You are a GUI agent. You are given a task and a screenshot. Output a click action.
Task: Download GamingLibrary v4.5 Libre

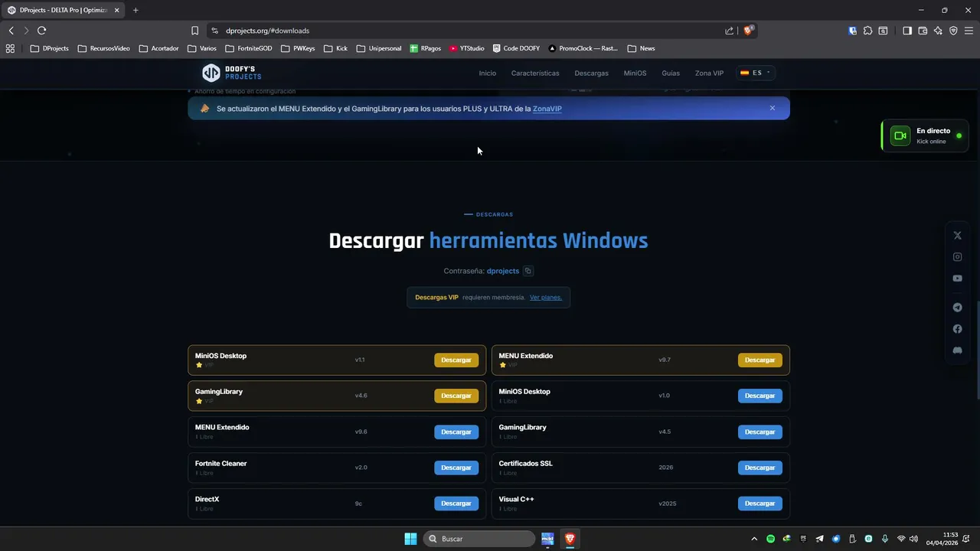tap(760, 432)
